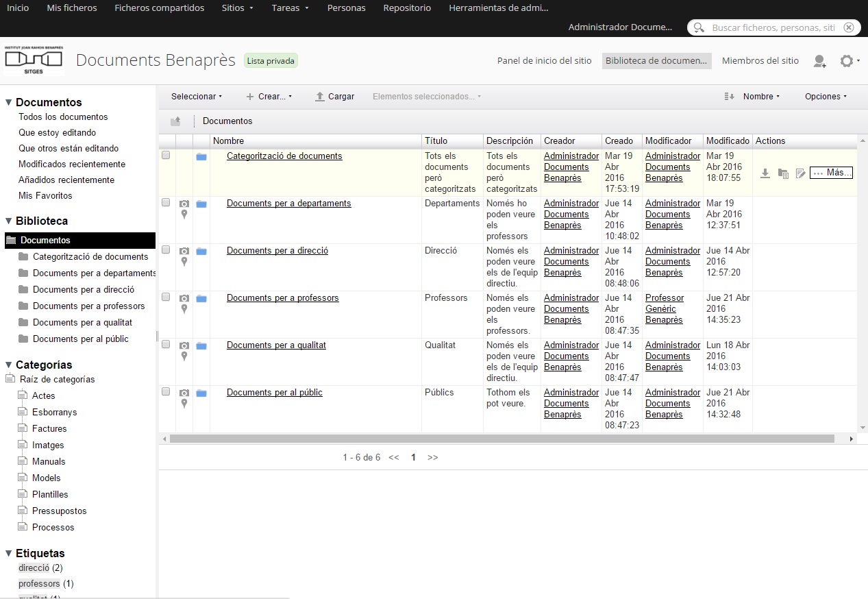The width and height of the screenshot is (868, 599).
Task: Click the camera icon on Documents per a departaments row
Action: [x=184, y=204]
